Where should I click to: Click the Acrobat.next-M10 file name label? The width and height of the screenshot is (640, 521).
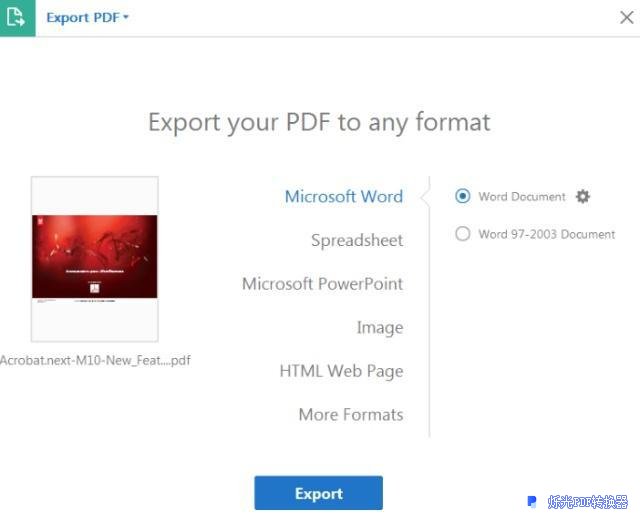pos(95,361)
